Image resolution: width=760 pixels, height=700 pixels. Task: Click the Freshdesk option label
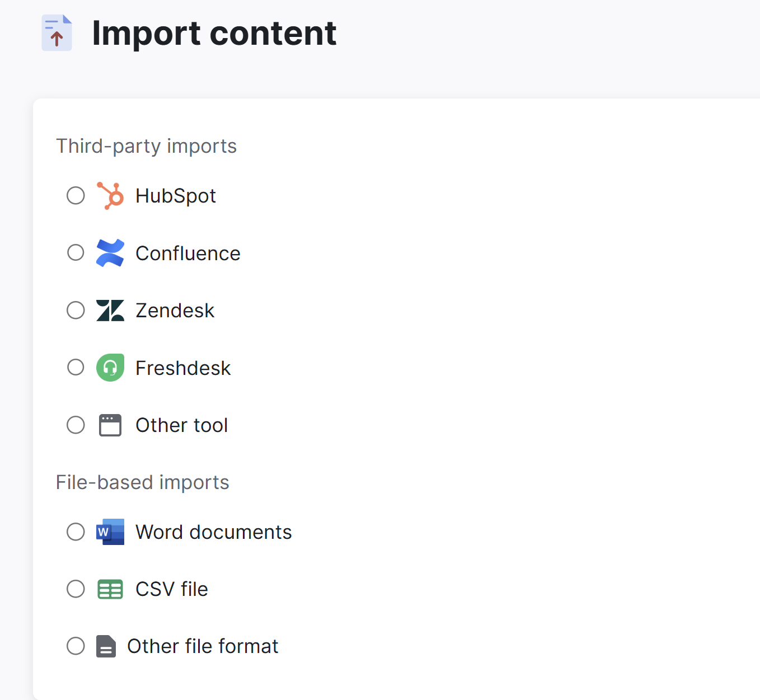[183, 368]
